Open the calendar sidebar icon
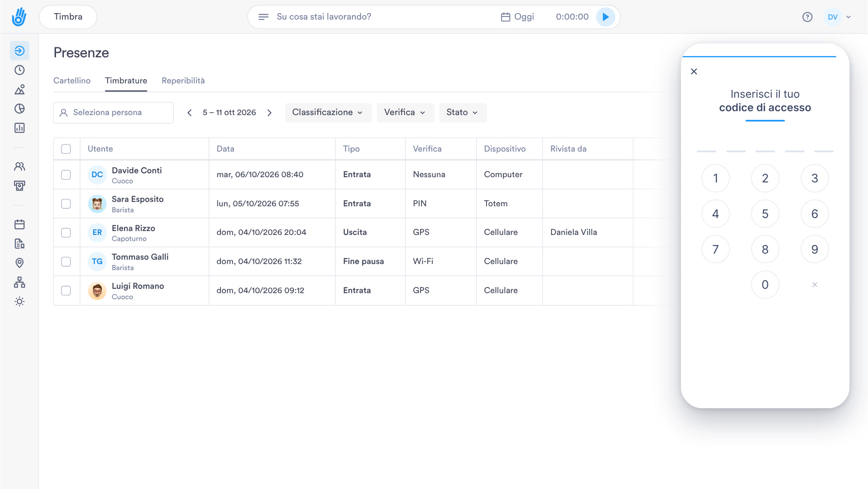The image size is (868, 489). 20,225
